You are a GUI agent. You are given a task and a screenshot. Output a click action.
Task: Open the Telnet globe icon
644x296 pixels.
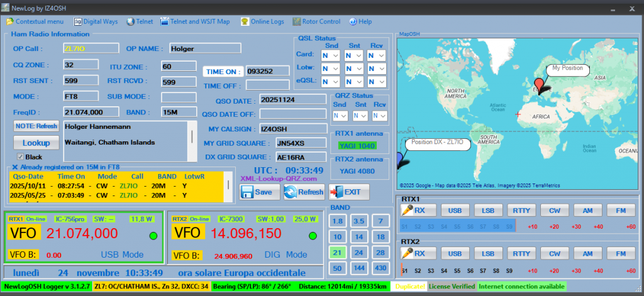click(x=131, y=21)
